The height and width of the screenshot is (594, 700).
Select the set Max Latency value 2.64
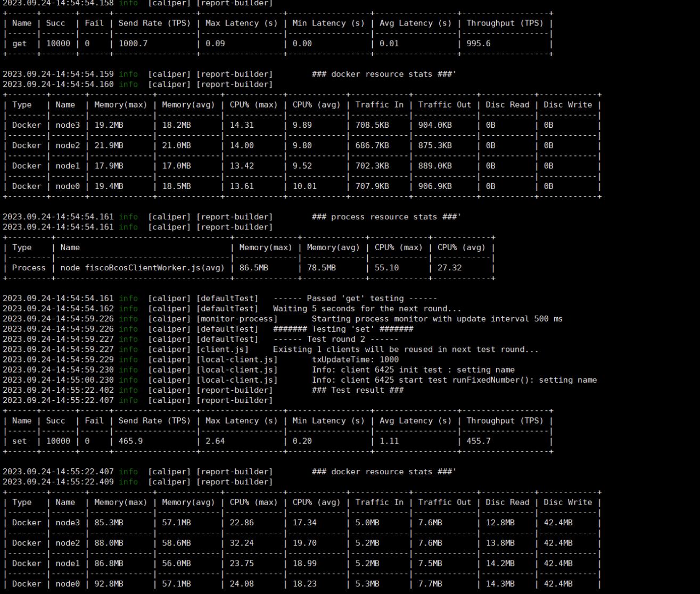tap(215, 441)
